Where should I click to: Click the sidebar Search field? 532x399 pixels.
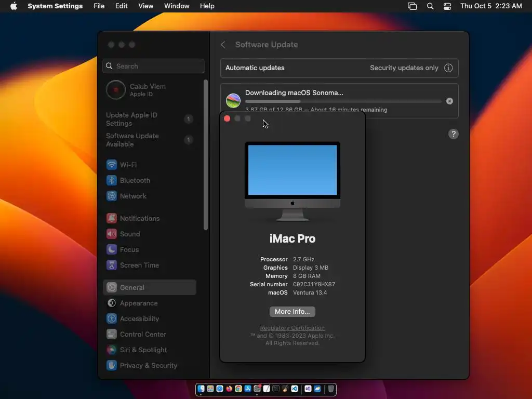coord(153,66)
